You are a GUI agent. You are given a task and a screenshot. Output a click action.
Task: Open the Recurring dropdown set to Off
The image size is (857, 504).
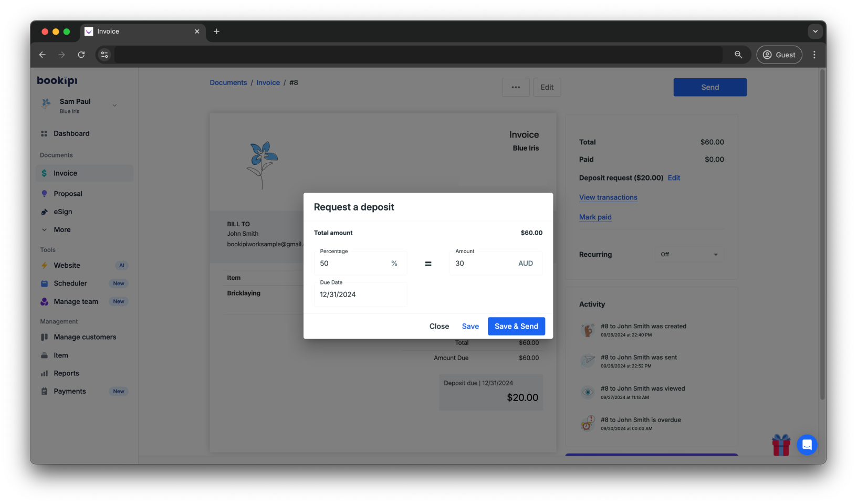click(688, 254)
